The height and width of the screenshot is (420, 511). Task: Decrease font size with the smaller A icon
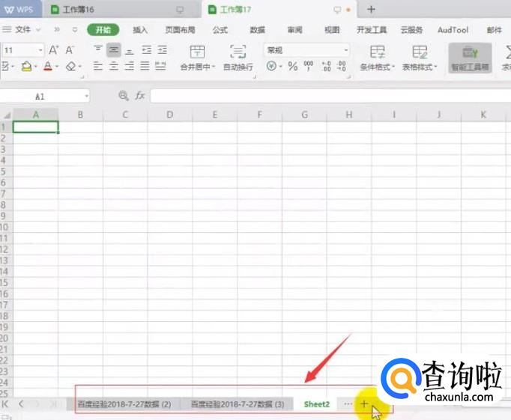click(70, 50)
